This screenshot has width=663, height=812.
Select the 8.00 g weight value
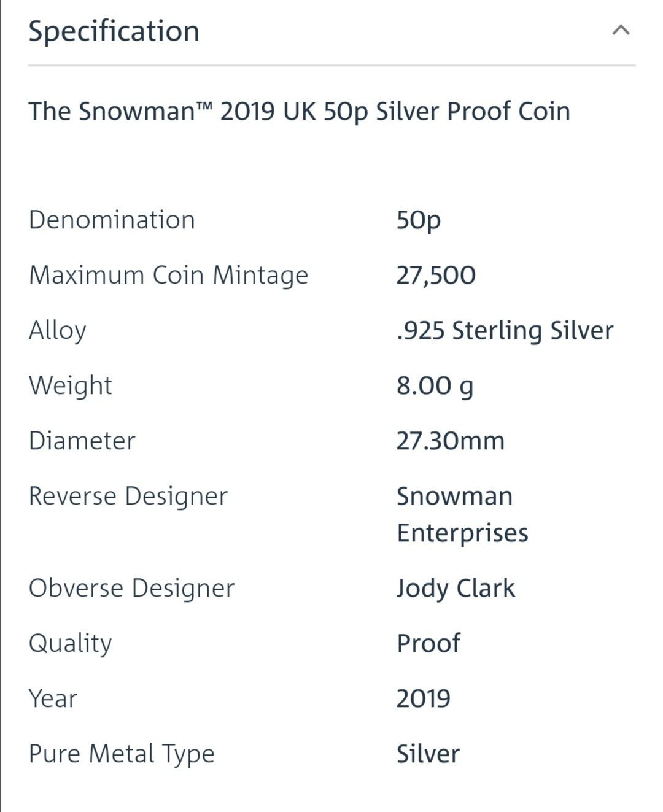[435, 386]
